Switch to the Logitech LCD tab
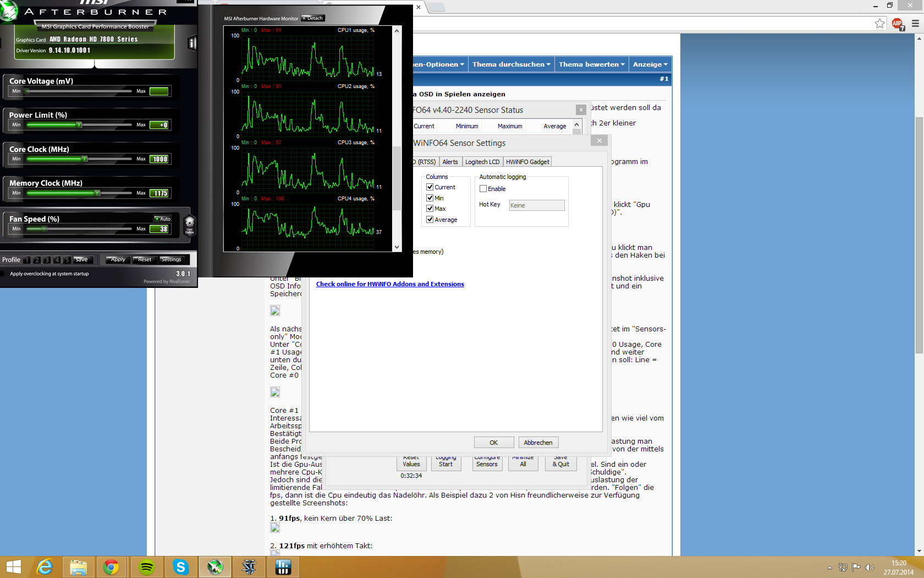This screenshot has height=578, width=924. click(x=482, y=162)
